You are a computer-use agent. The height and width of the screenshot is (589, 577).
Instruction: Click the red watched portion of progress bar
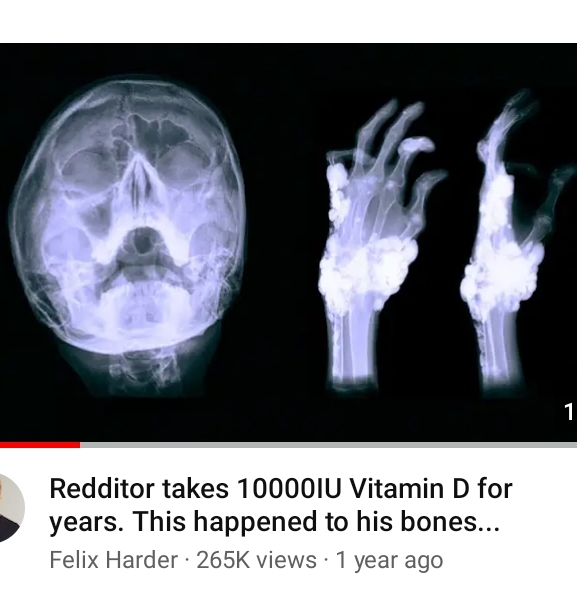point(40,445)
